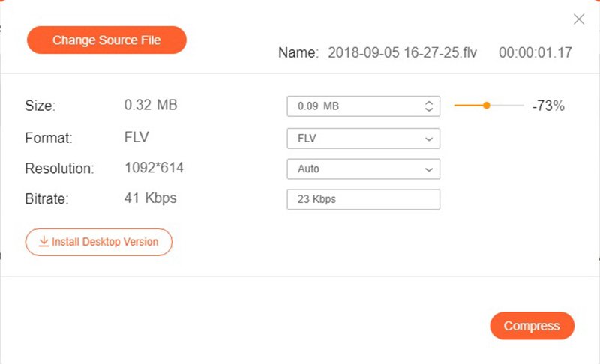Image resolution: width=600 pixels, height=364 pixels.
Task: Decrease output size with the down arrow
Action: 429,109
